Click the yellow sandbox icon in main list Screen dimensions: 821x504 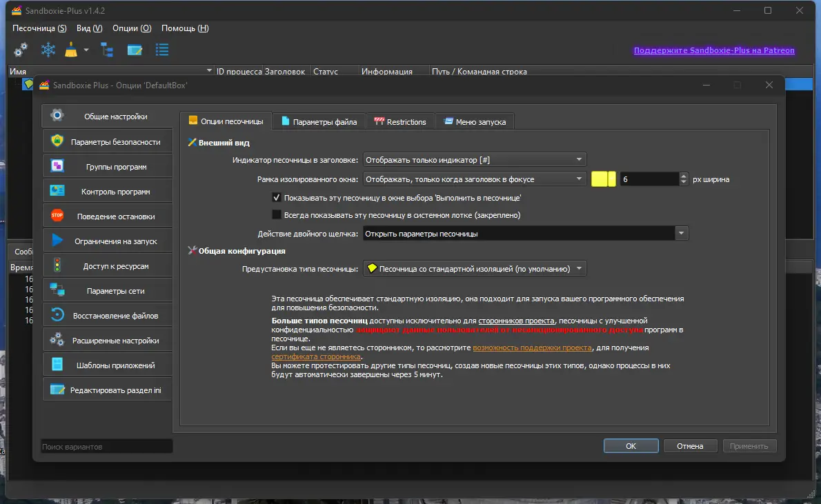(28, 83)
